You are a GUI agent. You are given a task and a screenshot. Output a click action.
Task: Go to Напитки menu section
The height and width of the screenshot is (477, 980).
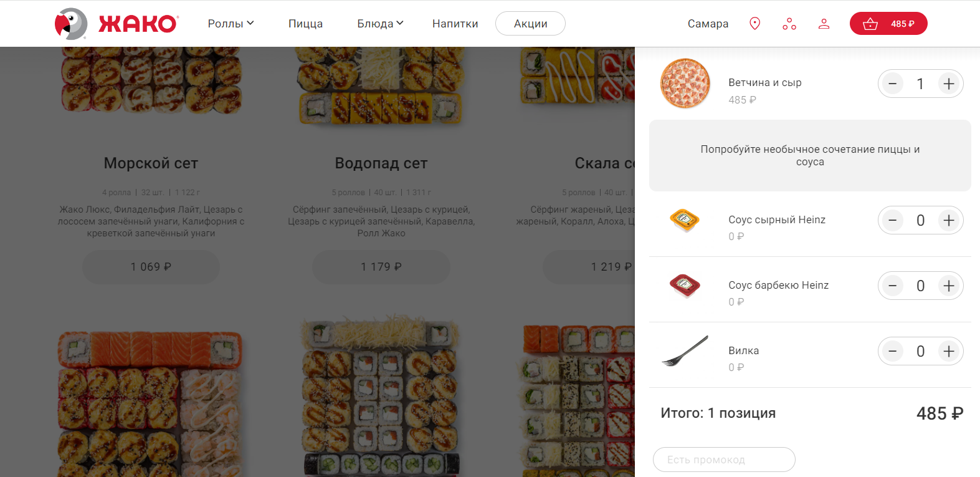point(455,24)
